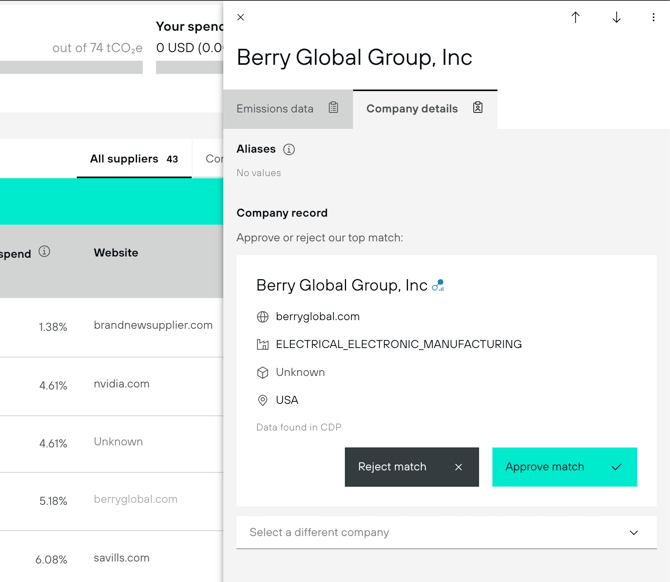The width and height of the screenshot is (670, 582).
Task: Select brandnewsupplier.com in the website column
Action: point(153,325)
